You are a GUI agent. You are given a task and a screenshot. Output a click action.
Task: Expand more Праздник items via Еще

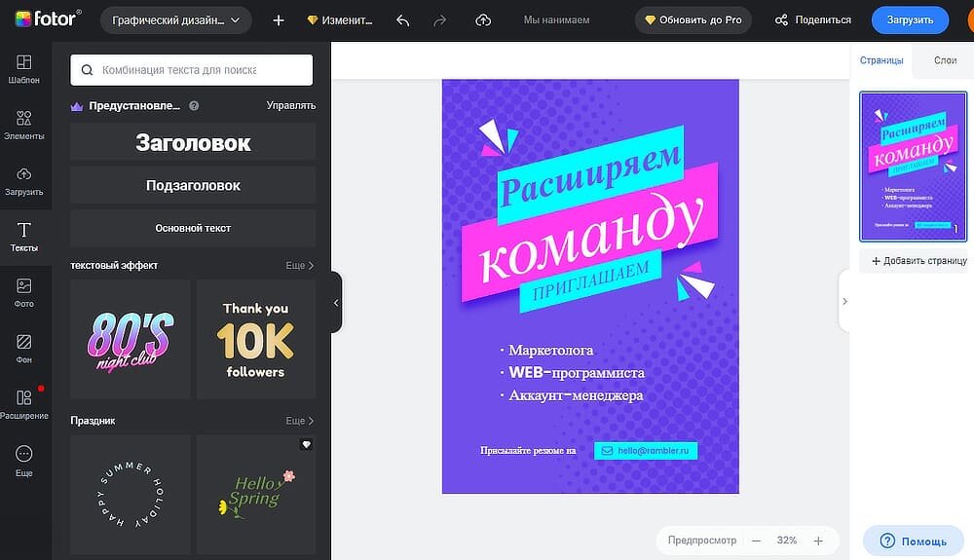point(299,421)
